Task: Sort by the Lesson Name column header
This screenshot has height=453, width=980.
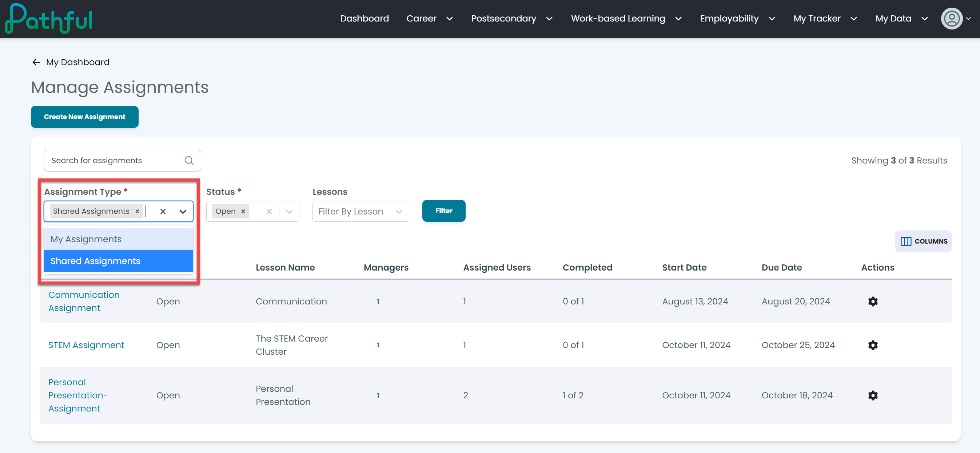Action: [x=285, y=268]
